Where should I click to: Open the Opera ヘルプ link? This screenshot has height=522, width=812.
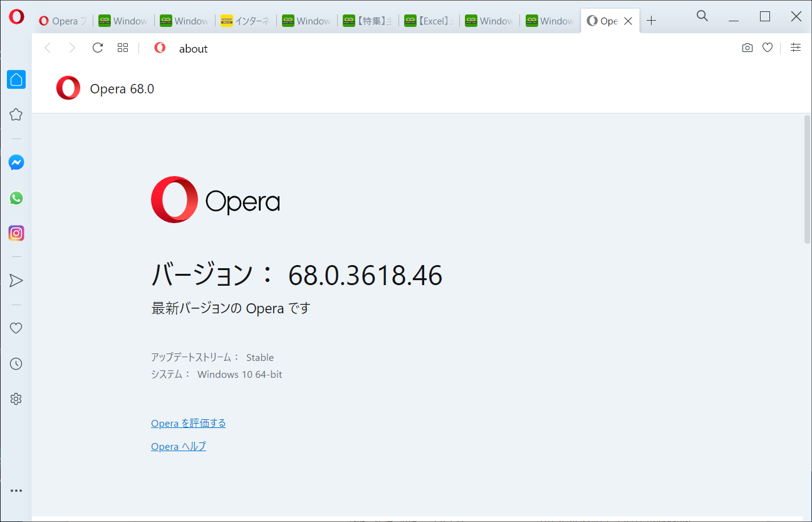(x=178, y=446)
